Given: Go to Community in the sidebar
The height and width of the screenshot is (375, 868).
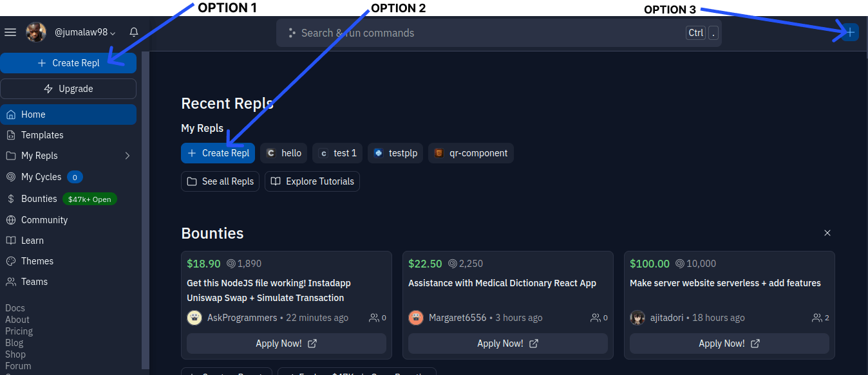Looking at the screenshot, I should click(x=44, y=220).
